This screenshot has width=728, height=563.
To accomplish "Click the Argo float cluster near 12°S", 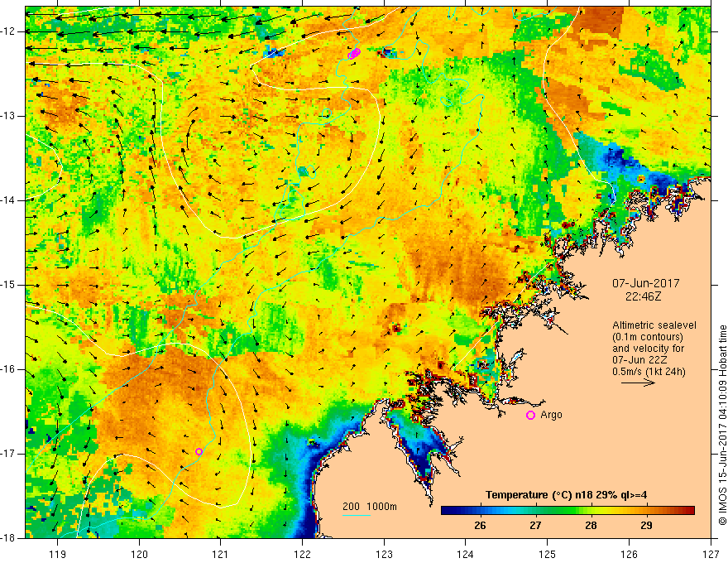I will coord(354,54).
